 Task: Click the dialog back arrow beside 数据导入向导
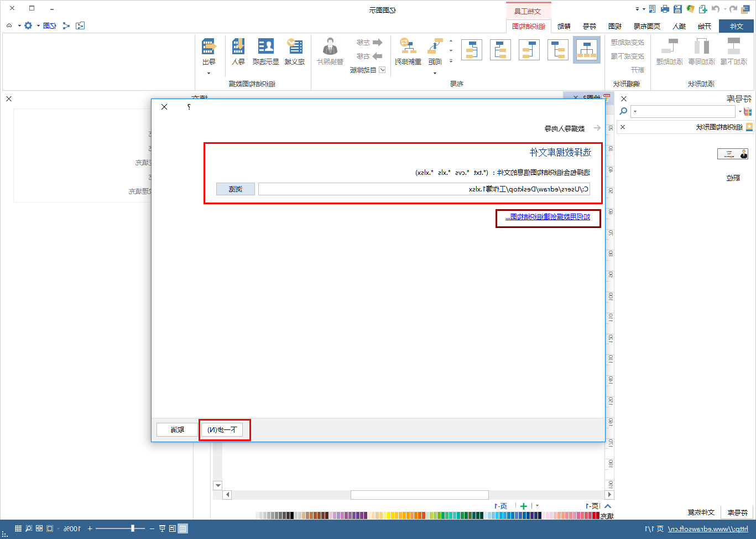click(597, 128)
